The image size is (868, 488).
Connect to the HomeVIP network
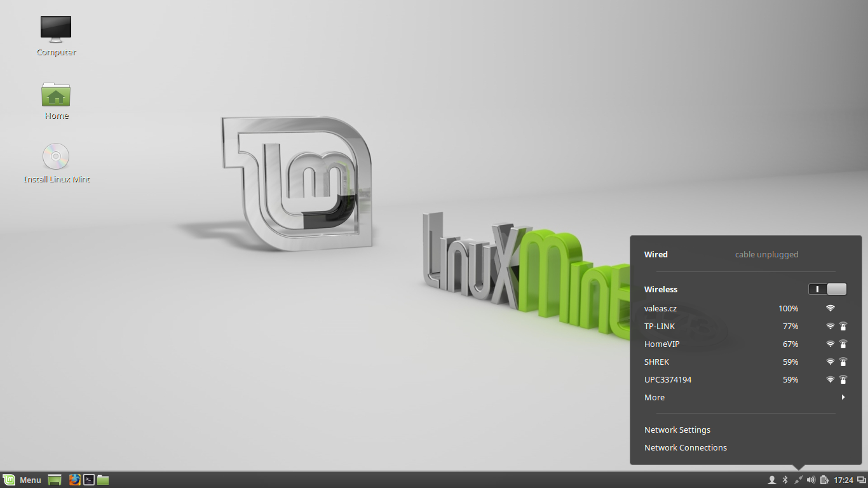[745, 344]
